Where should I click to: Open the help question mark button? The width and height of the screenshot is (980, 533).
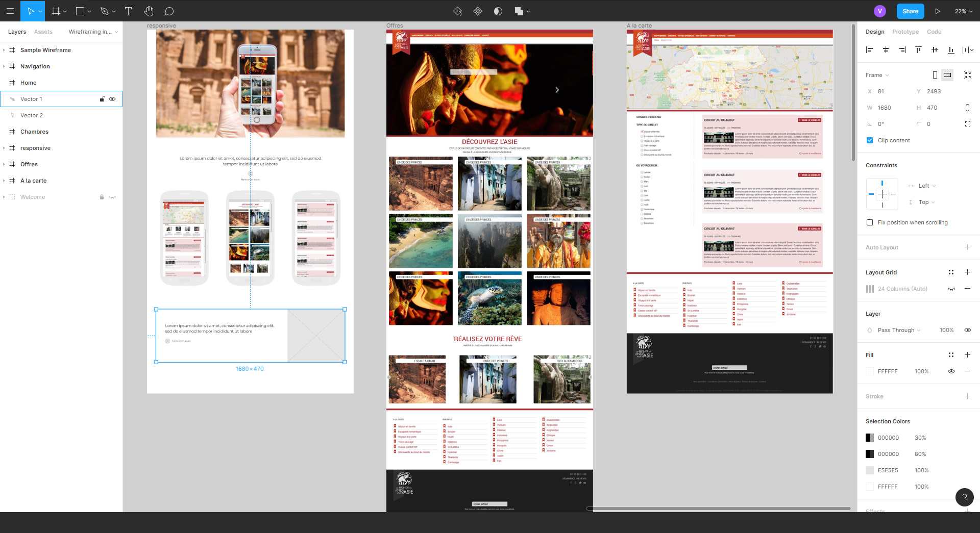(x=964, y=497)
